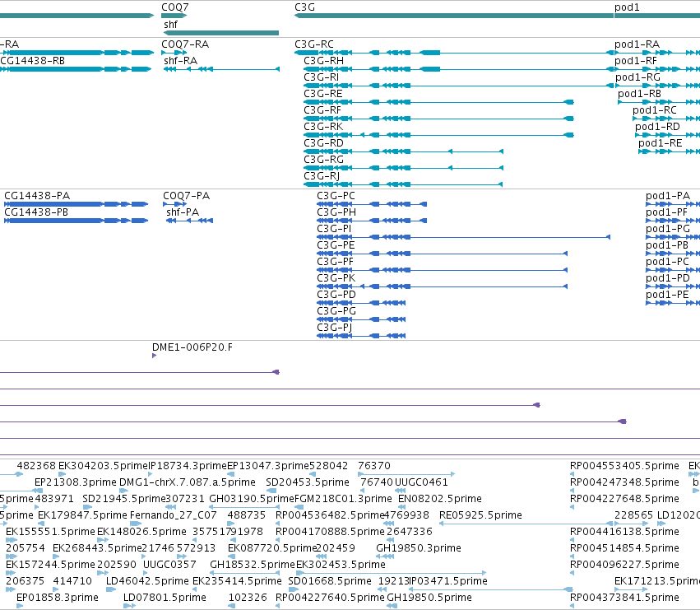
Task: Open transcript C3G-RK details
Action: 323,127
